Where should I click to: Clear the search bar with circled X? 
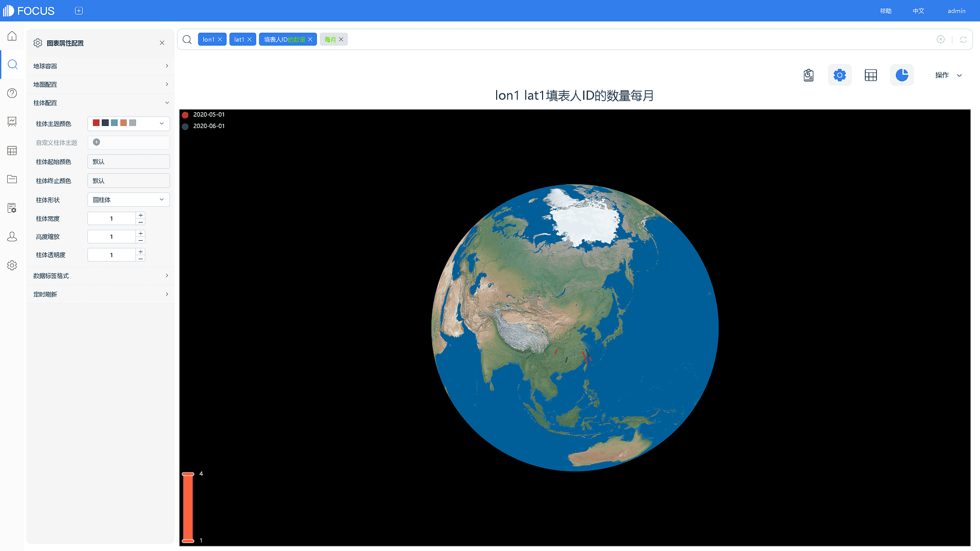pyautogui.click(x=941, y=39)
